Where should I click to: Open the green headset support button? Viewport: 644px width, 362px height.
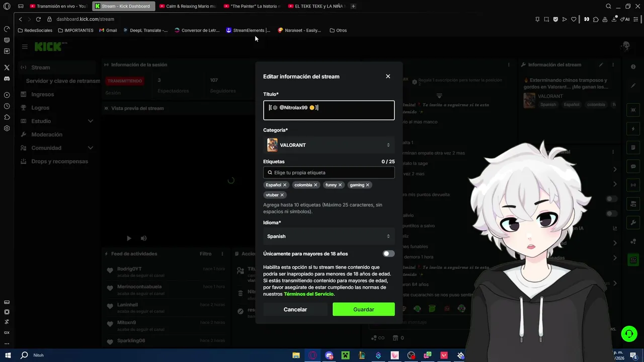[x=628, y=333]
